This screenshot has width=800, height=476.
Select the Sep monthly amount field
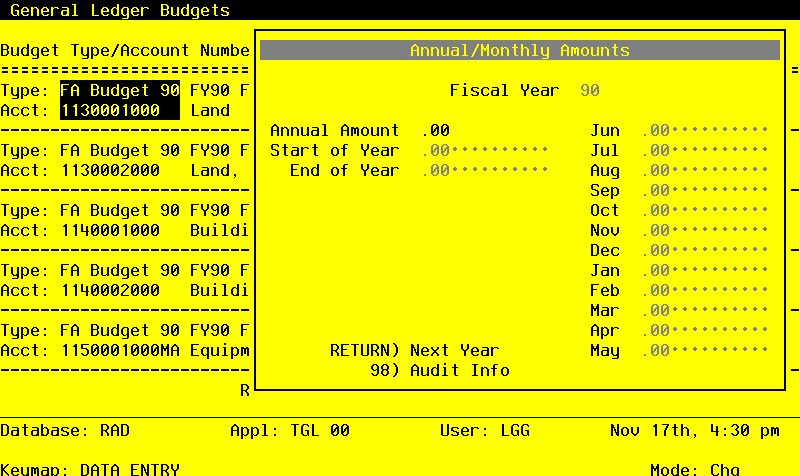(x=705, y=190)
